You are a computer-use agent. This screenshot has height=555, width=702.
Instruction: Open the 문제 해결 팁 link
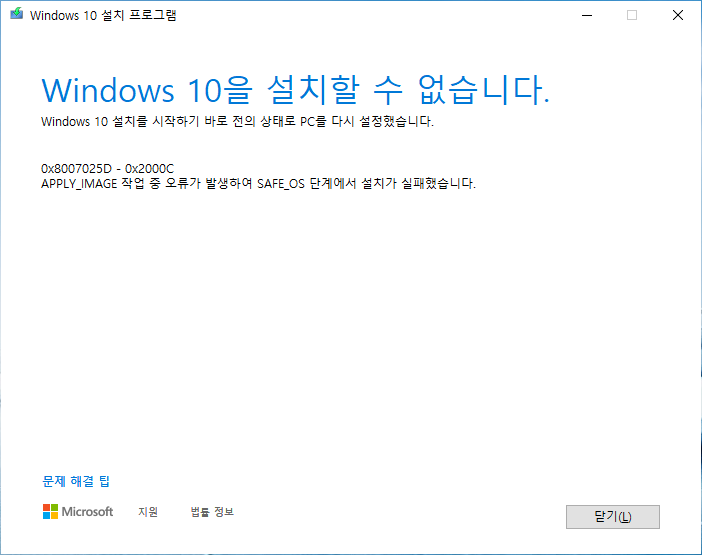click(x=76, y=481)
